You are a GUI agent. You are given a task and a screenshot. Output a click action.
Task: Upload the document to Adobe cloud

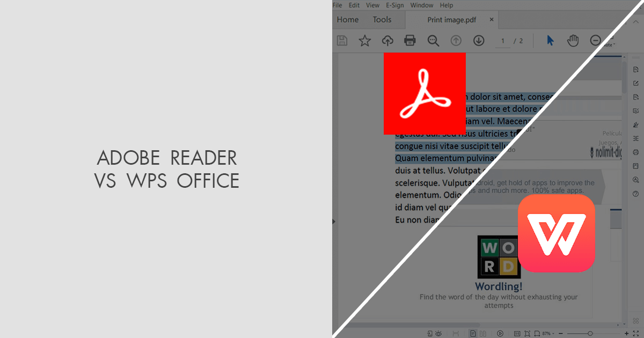click(387, 40)
